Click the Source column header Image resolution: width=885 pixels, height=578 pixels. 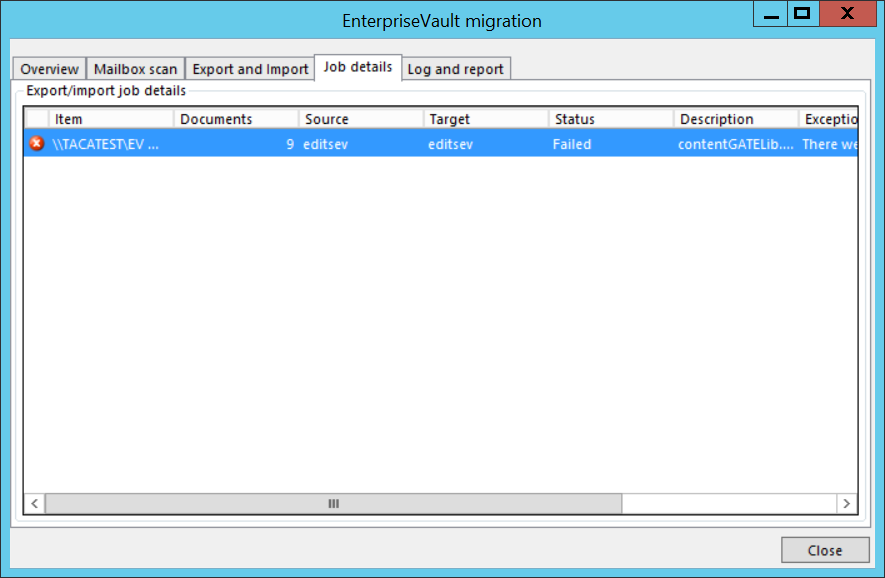361,119
